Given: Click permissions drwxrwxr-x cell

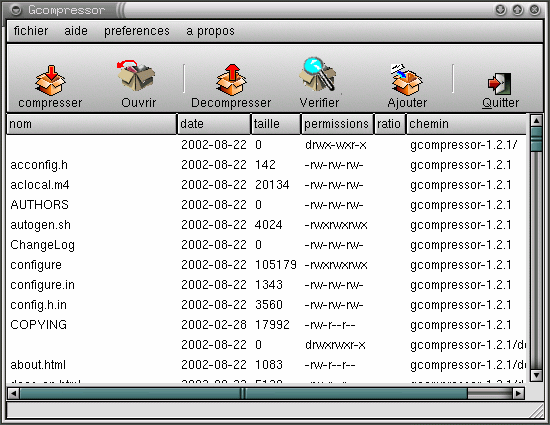Looking at the screenshot, I should [x=335, y=345].
